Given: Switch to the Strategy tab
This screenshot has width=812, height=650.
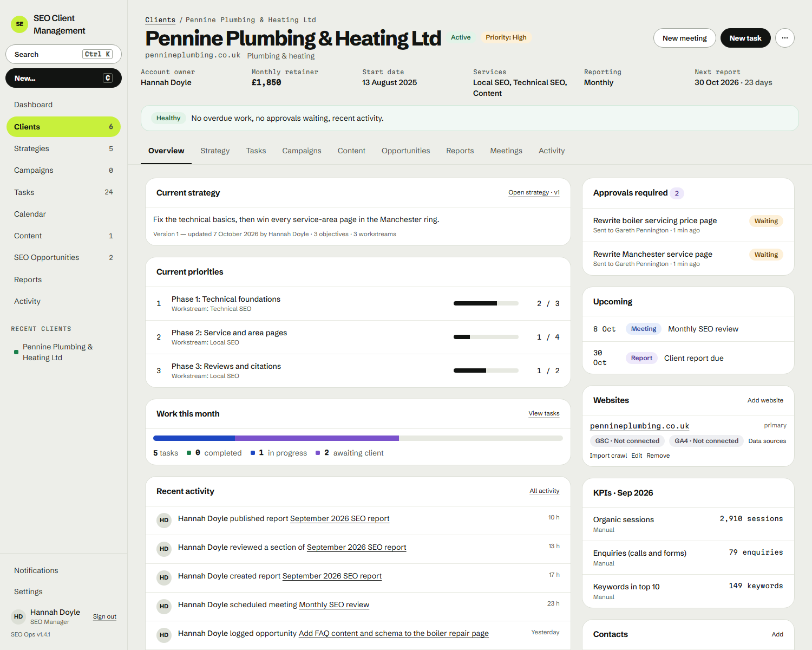Looking at the screenshot, I should [x=215, y=151].
